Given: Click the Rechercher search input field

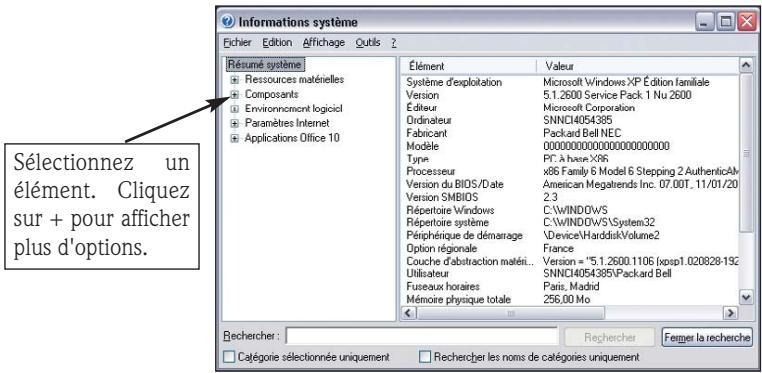Looking at the screenshot, I should tap(422, 336).
